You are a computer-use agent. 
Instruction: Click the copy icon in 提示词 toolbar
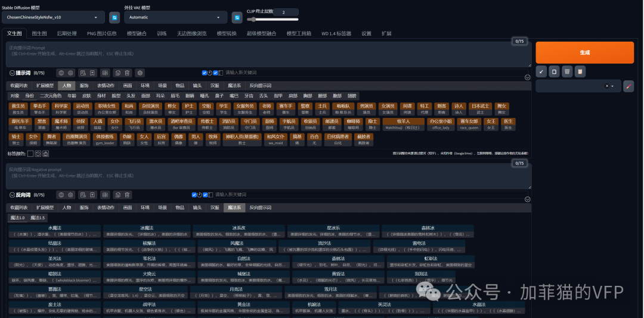pos(118,73)
